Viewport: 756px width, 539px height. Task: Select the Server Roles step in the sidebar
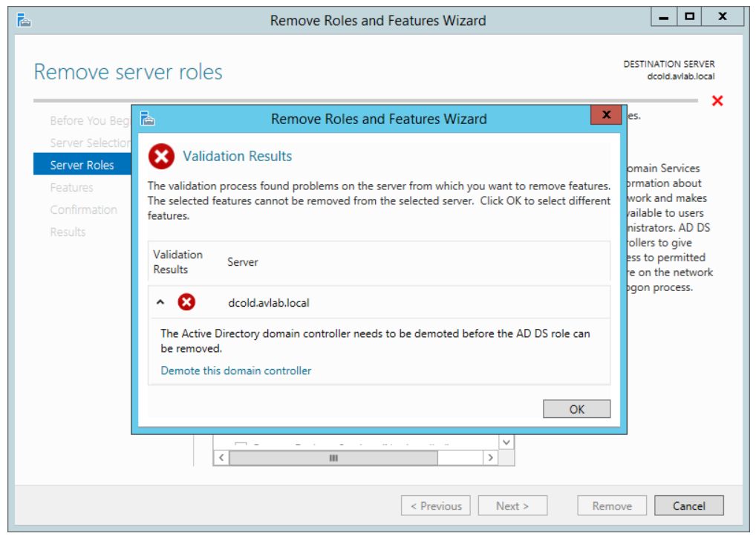point(82,164)
